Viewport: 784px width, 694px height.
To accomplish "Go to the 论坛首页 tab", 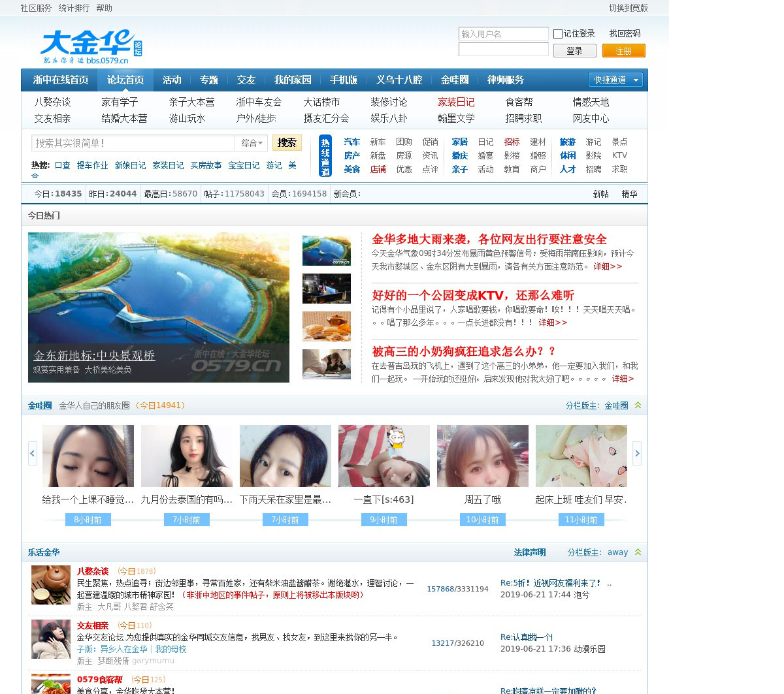I will click(125, 80).
